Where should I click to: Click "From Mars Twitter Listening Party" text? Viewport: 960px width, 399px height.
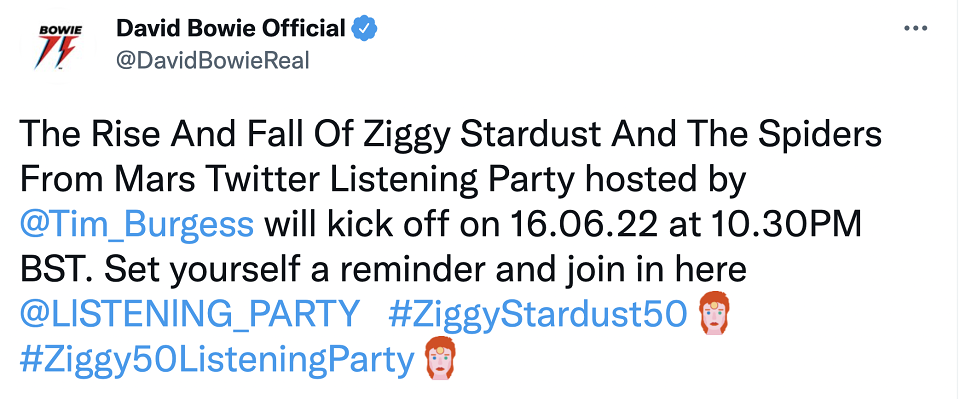coord(298,181)
